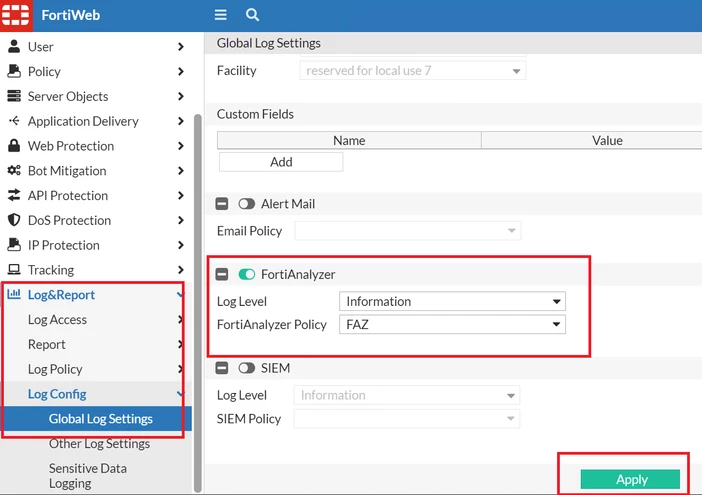Click the Application Delivery icon
702x495 pixels.
coord(14,120)
